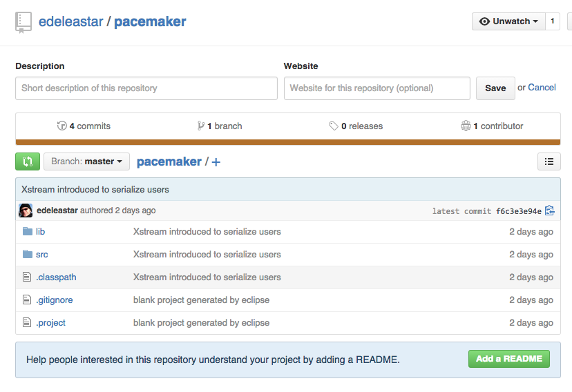Click the Add a README button
Viewport: 572px width, 392px height.
(509, 359)
